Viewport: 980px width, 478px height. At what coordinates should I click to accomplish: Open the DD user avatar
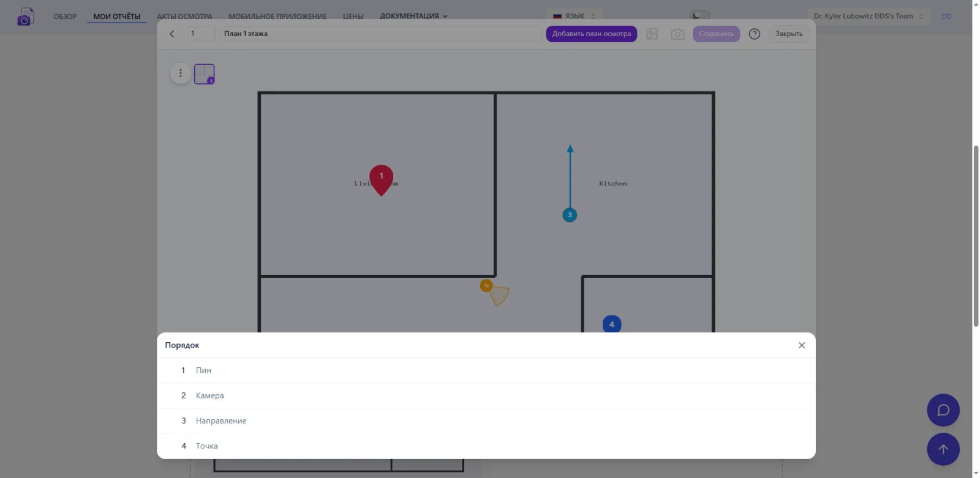pos(947,17)
